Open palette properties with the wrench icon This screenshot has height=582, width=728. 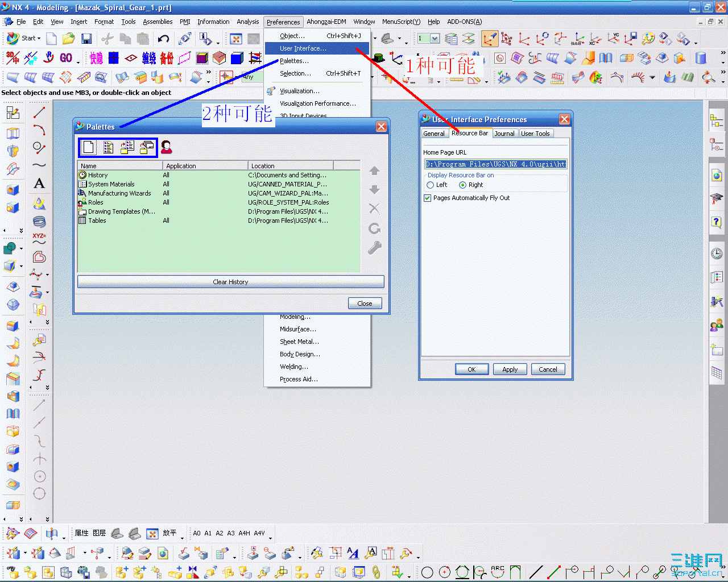[x=374, y=248]
